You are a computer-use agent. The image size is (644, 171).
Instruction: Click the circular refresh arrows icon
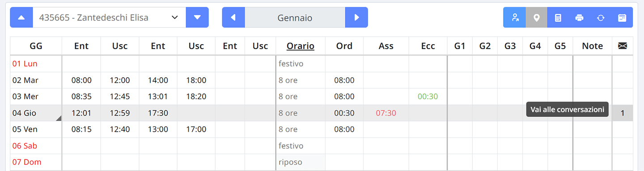click(x=601, y=17)
